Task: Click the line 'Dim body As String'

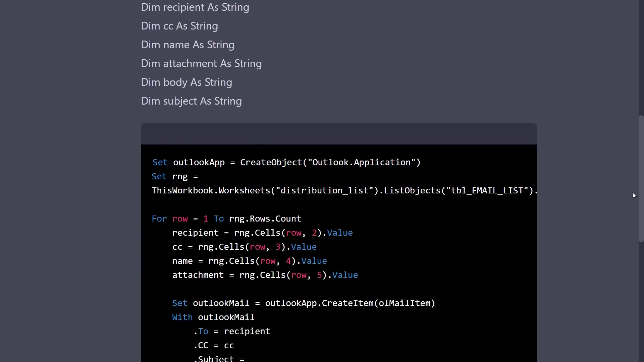Action: [x=186, y=82]
